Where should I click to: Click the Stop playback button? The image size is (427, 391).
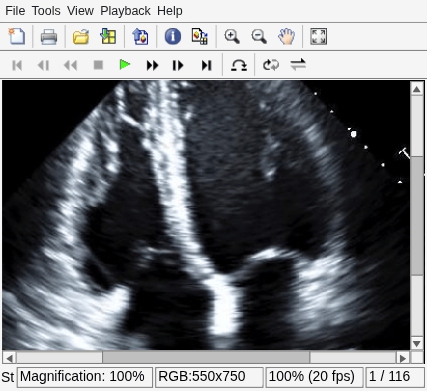(x=98, y=65)
